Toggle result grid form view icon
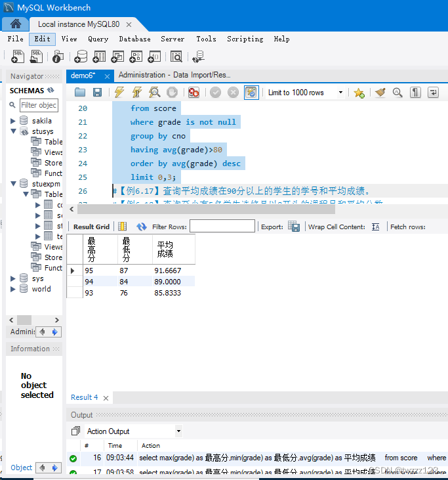This screenshot has width=448, height=480. pyautogui.click(x=122, y=227)
